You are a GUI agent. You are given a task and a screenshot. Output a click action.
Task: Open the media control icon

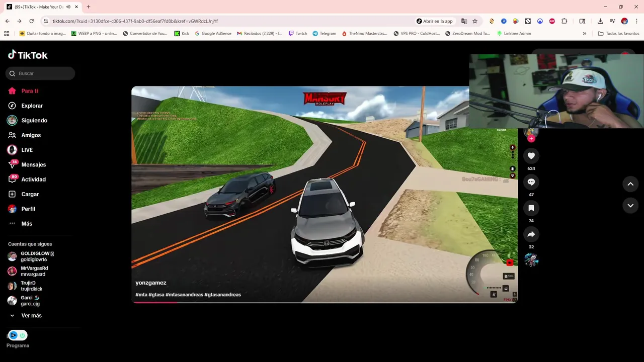(x=612, y=21)
